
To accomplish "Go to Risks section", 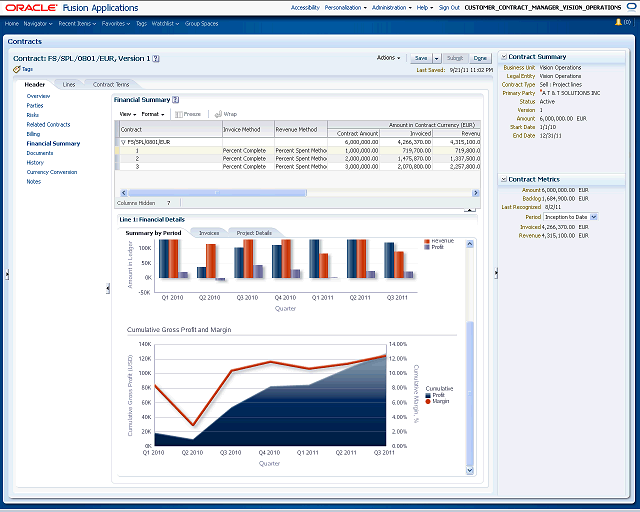I will pyautogui.click(x=33, y=115).
